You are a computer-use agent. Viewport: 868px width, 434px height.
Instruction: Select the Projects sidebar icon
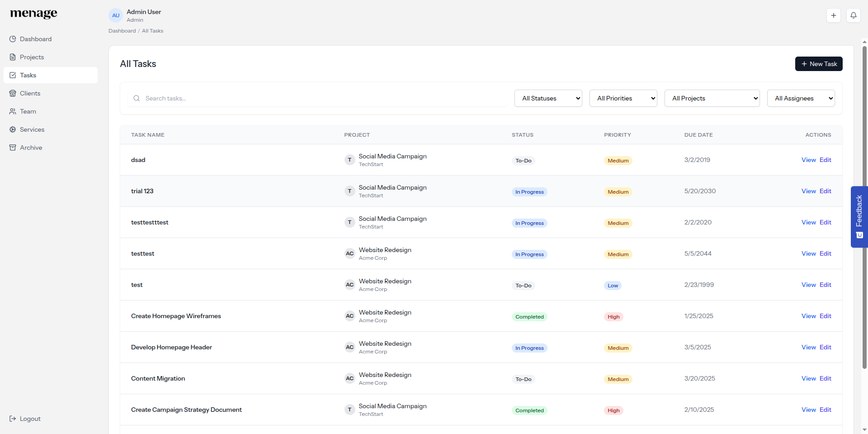point(32,57)
